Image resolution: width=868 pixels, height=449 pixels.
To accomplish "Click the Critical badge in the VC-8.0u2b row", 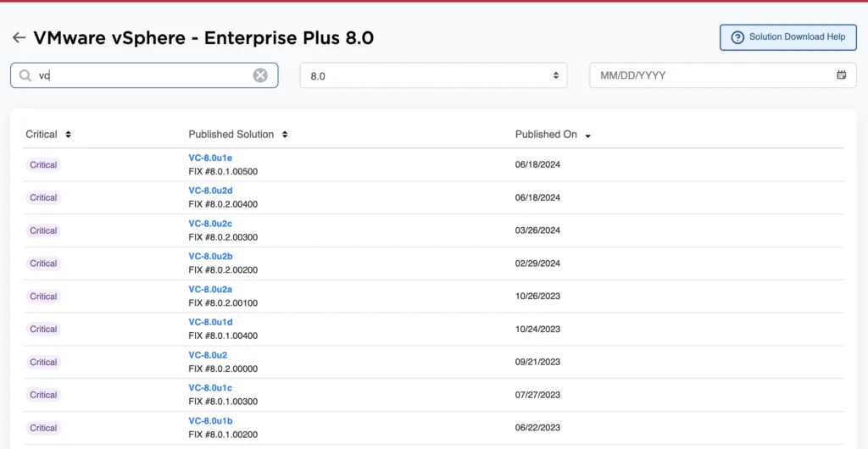I will pyautogui.click(x=43, y=263).
